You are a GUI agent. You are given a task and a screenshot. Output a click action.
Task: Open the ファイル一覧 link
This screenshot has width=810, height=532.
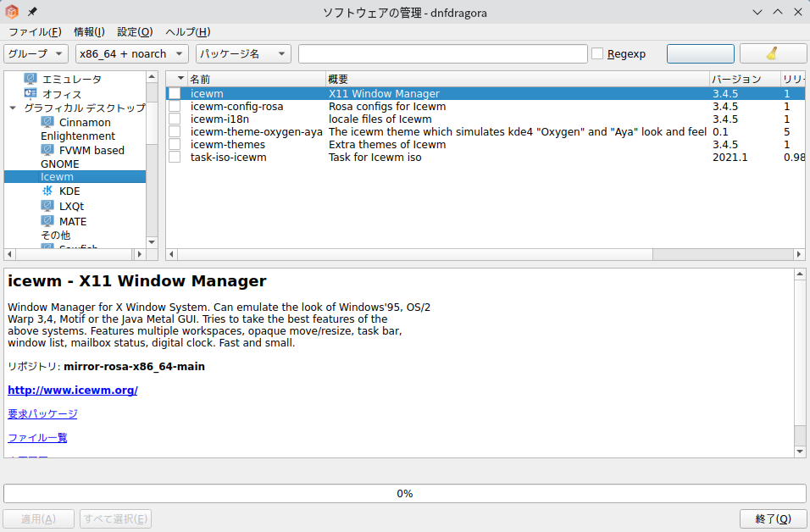click(37, 437)
